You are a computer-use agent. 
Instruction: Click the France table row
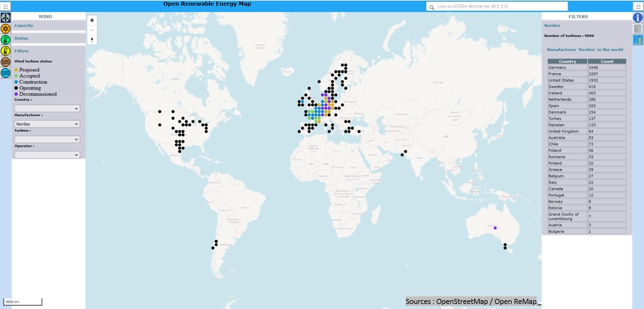click(587, 74)
